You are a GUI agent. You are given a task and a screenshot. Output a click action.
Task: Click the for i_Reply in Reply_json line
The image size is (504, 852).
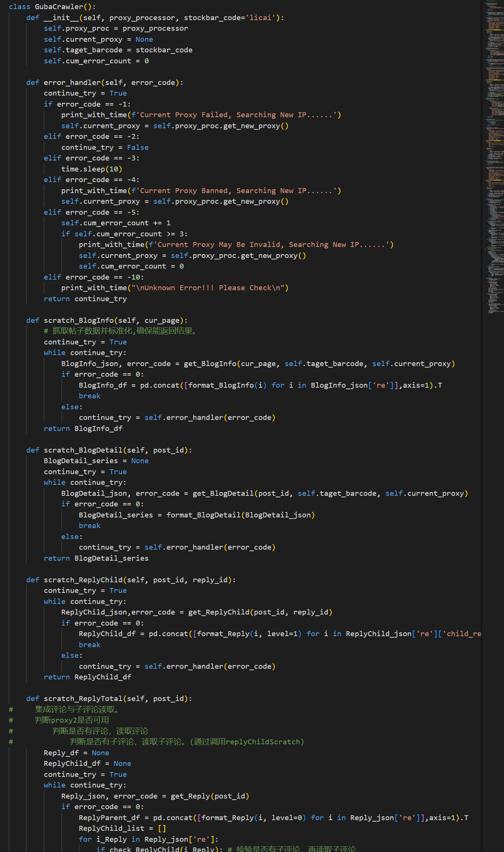148,839
